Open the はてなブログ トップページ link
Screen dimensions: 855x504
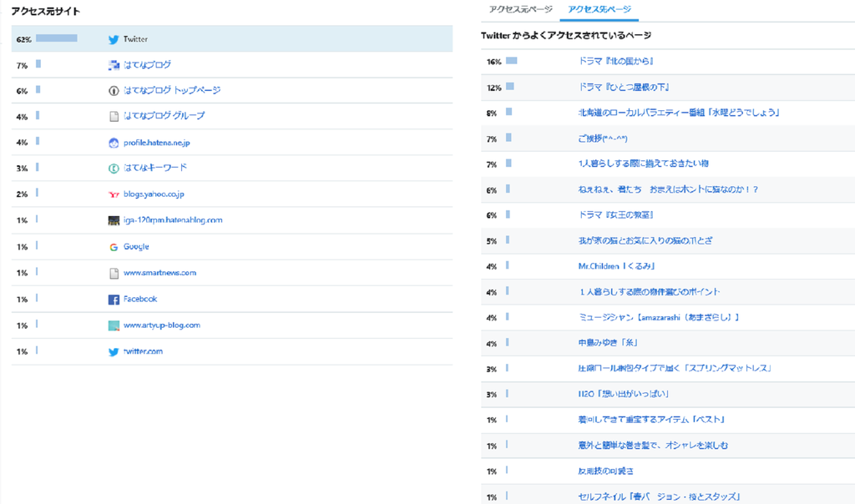[172, 90]
